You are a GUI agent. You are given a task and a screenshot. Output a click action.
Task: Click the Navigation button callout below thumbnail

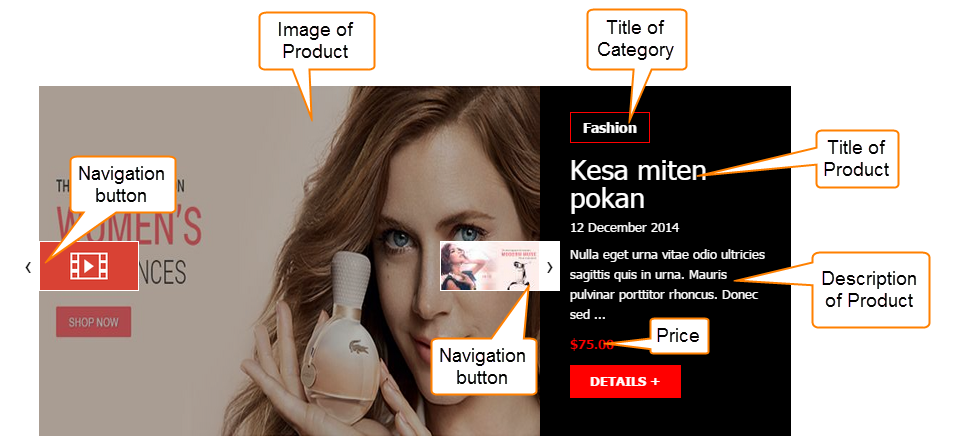point(483,366)
